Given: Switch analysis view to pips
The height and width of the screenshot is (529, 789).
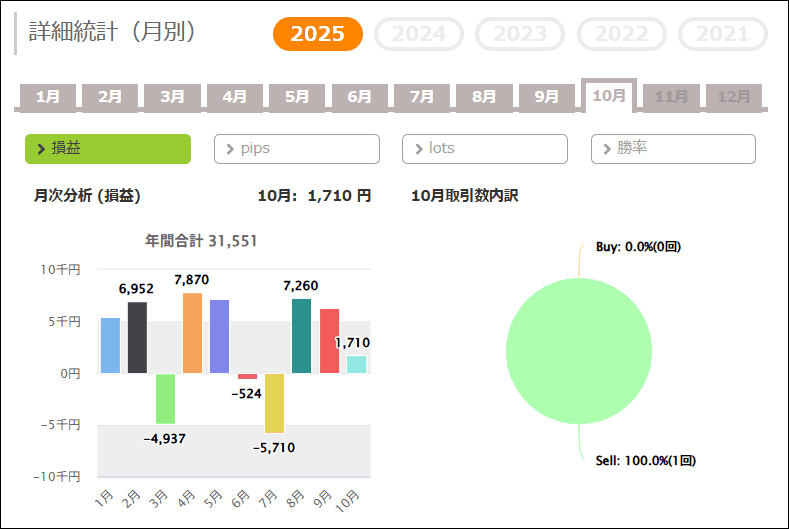Looking at the screenshot, I should (x=296, y=148).
